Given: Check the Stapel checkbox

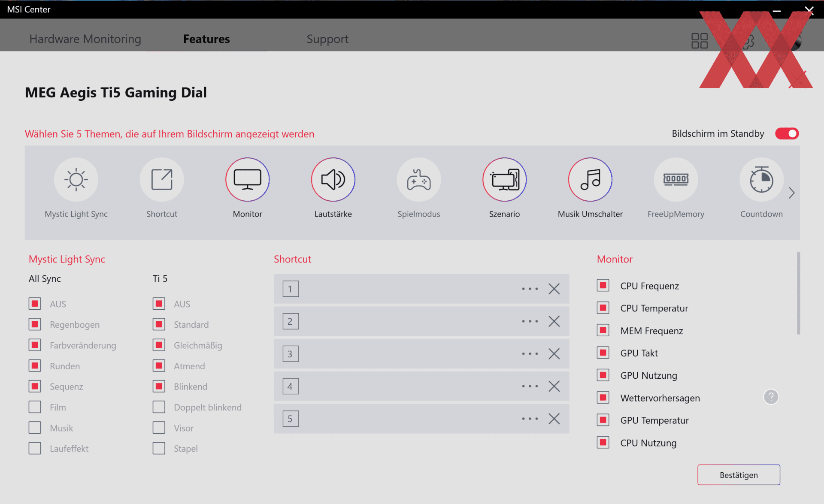Looking at the screenshot, I should (159, 448).
